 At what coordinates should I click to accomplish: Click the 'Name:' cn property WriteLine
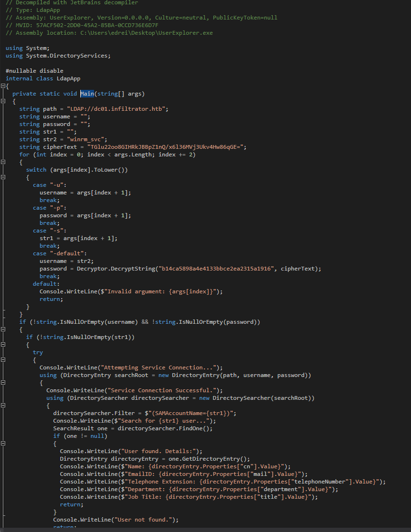(175, 466)
